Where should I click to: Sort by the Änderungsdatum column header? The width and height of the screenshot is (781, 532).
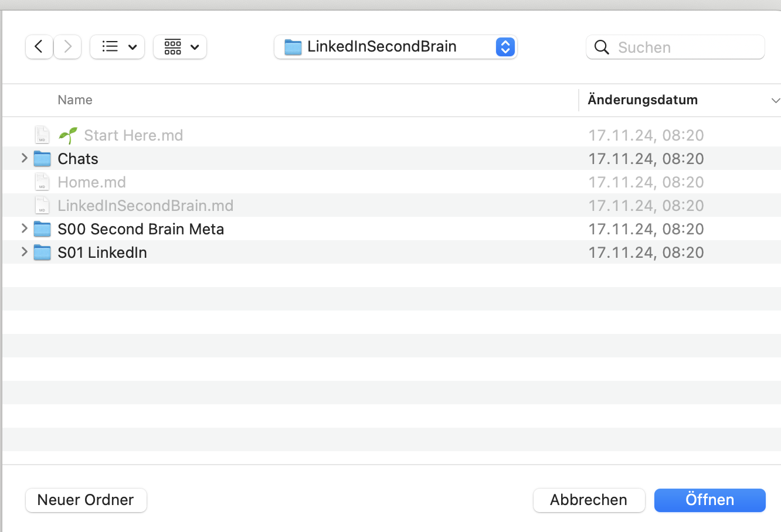click(x=643, y=100)
